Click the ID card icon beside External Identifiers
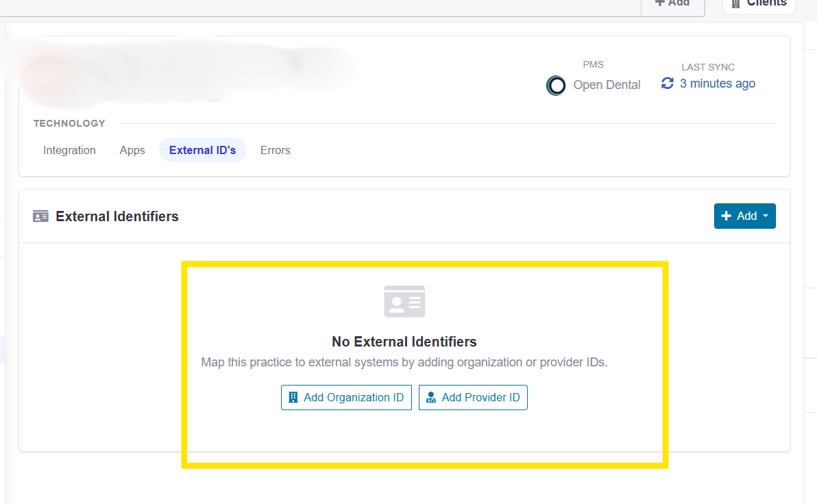This screenshot has height=504, width=817. pos(40,216)
